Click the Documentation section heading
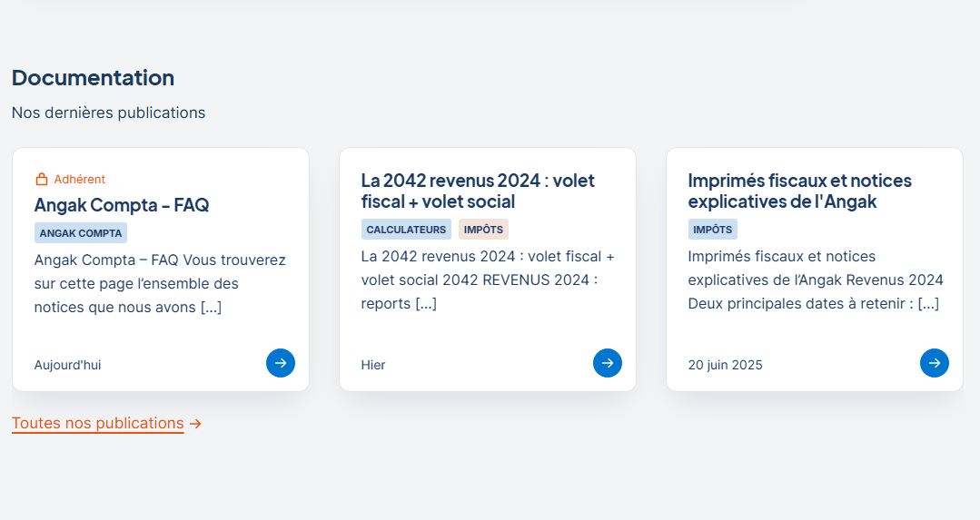The height and width of the screenshot is (520, 980). pyautogui.click(x=94, y=77)
